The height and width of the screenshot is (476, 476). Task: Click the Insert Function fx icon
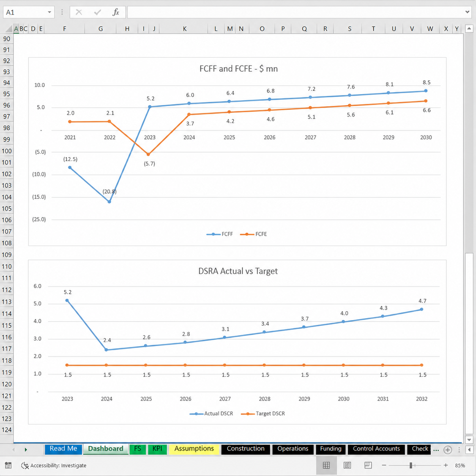click(x=116, y=12)
